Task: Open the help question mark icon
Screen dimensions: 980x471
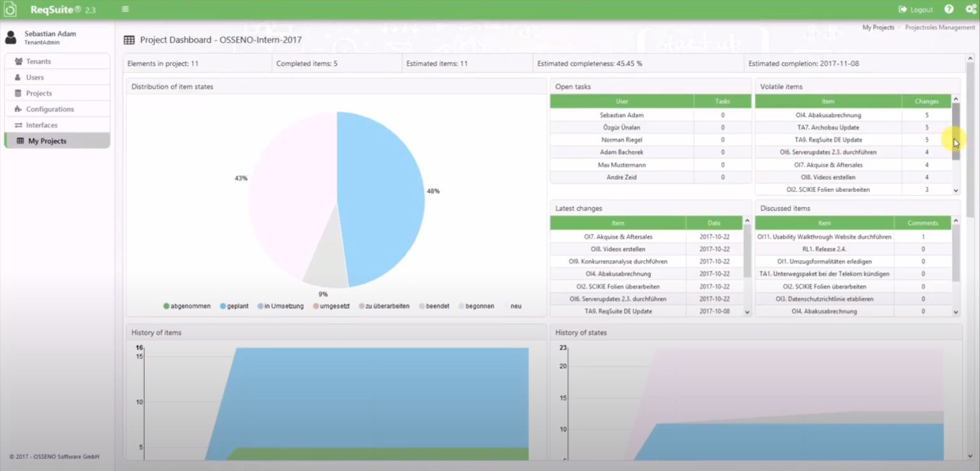Action: (949, 10)
